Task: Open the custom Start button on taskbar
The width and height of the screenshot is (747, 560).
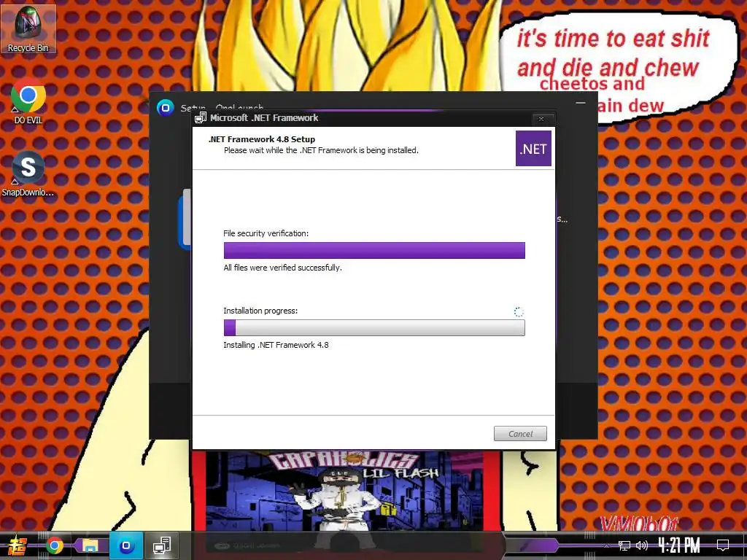Action: click(x=17, y=545)
